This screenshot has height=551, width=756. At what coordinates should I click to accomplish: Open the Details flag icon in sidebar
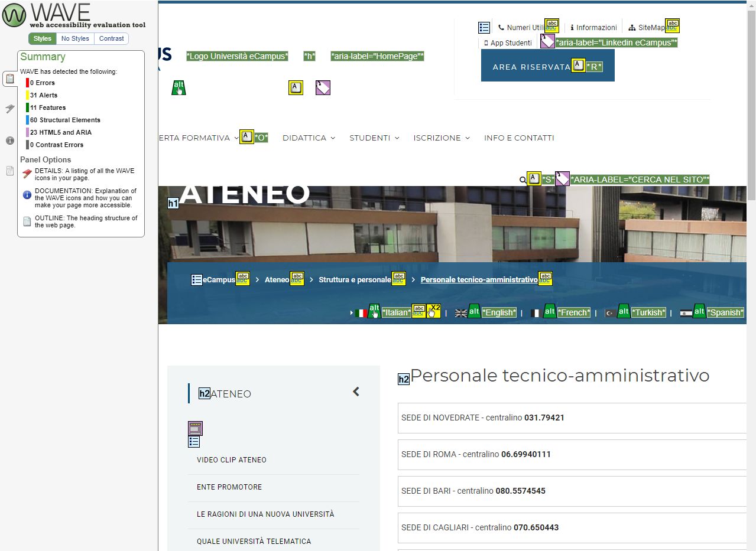10,109
